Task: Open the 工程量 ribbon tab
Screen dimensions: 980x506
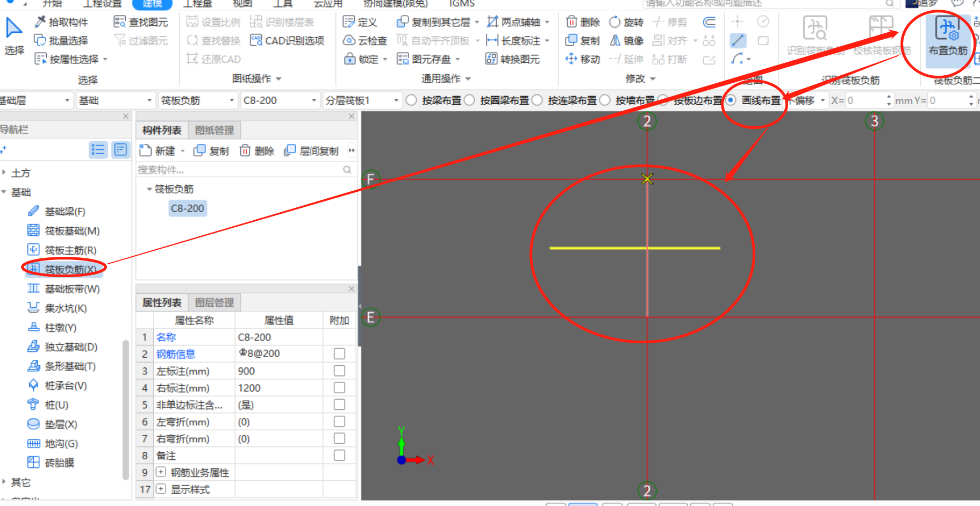Action: click(x=197, y=4)
